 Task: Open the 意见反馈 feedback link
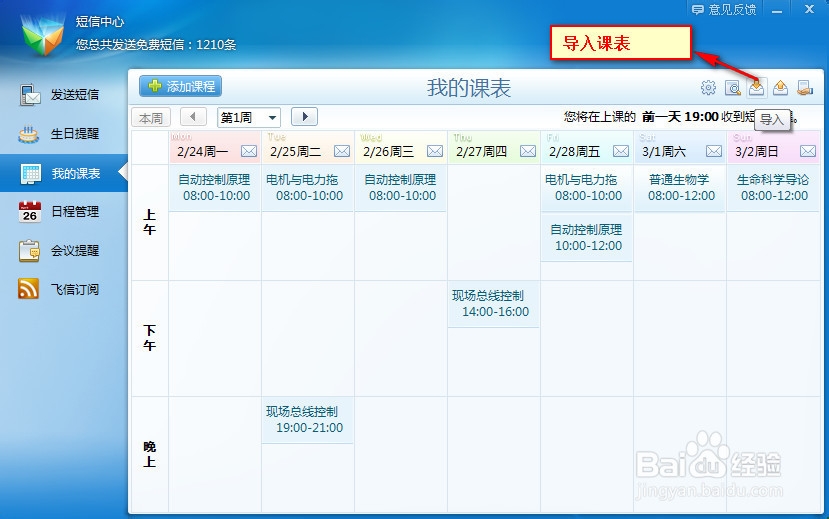tap(724, 10)
